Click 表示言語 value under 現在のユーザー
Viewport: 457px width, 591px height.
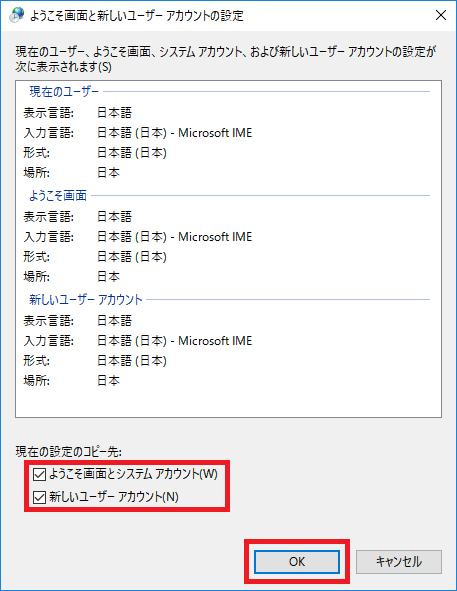(x=115, y=112)
